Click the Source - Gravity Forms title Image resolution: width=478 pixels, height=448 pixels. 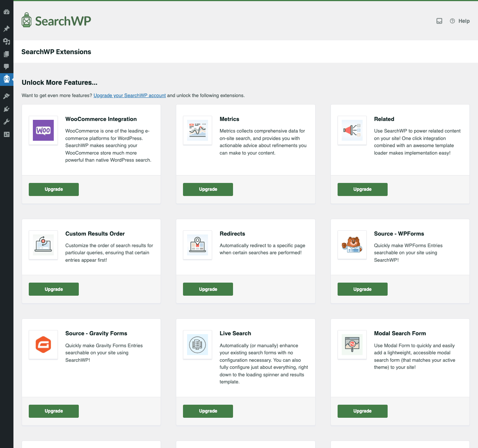[96, 333]
